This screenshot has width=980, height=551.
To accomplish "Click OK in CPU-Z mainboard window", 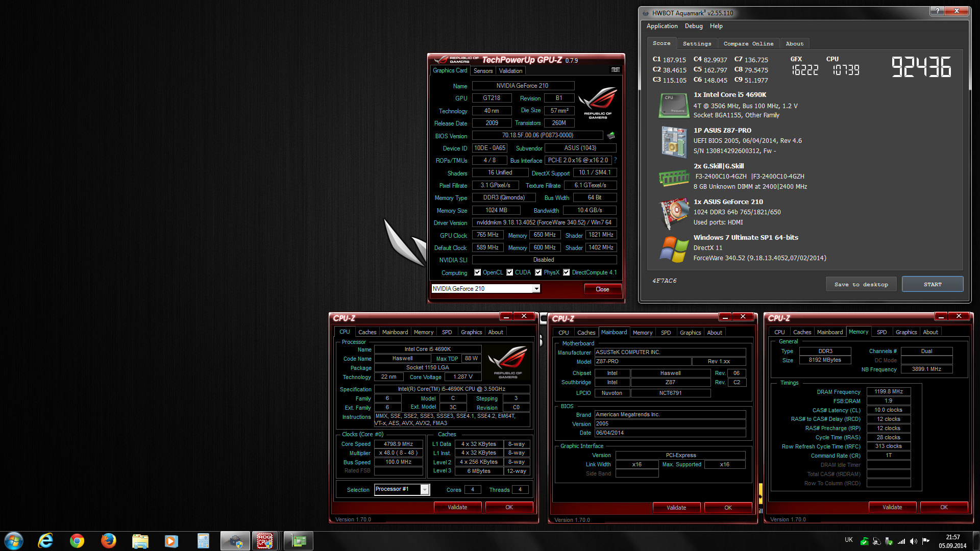I will 728,508.
